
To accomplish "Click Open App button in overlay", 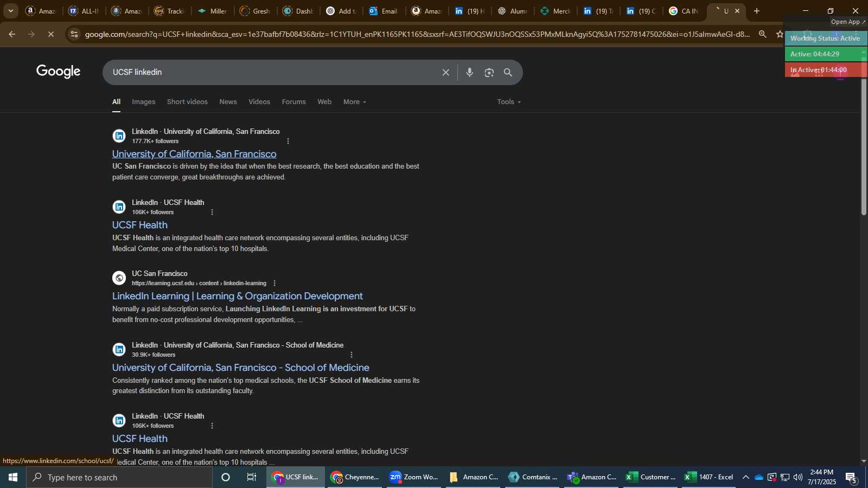I will tap(848, 22).
